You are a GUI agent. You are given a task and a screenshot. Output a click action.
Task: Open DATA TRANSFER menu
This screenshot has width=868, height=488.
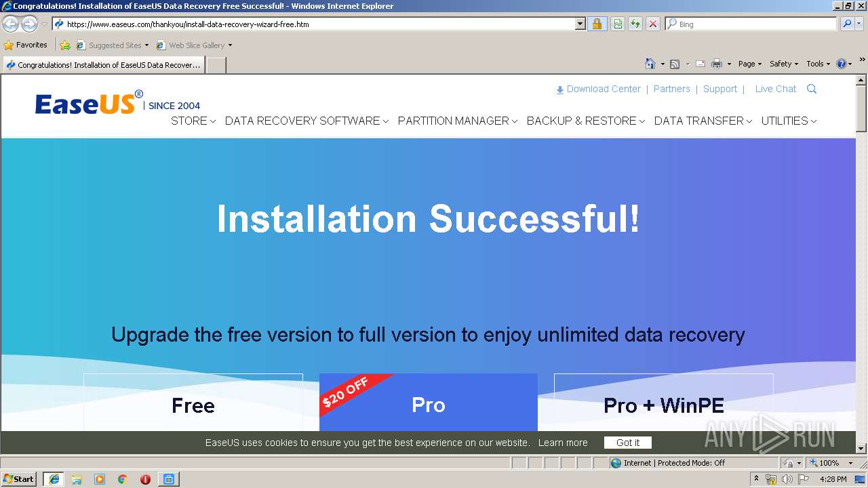point(703,121)
